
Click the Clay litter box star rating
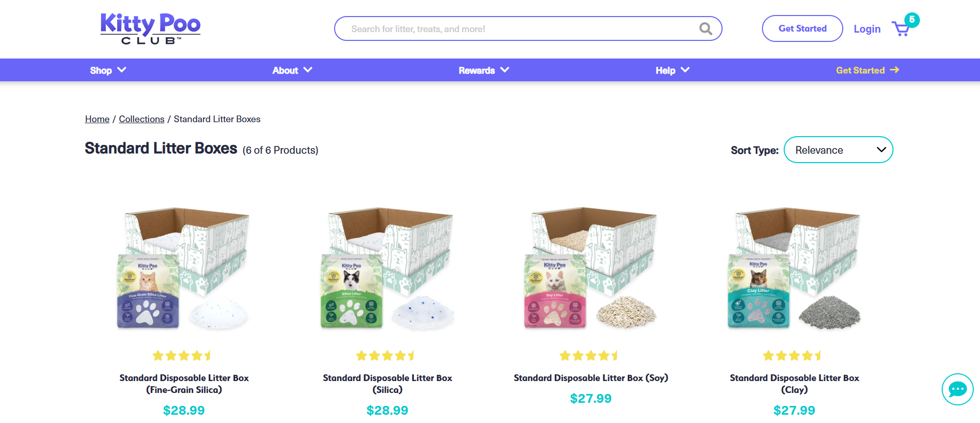792,356
